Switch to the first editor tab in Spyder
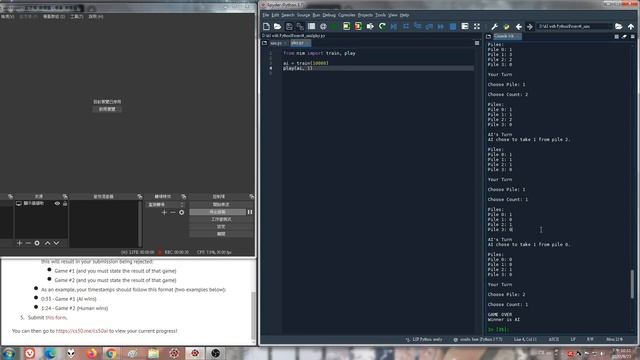 pos(278,43)
